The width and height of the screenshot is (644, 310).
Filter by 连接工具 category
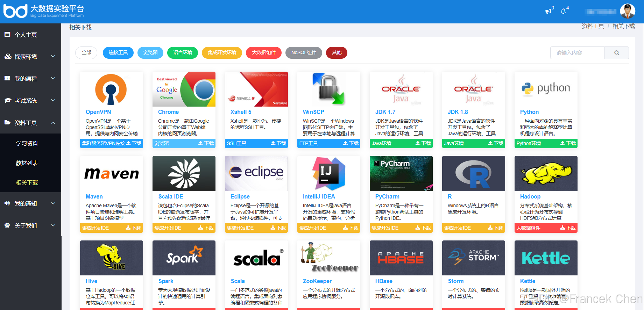coord(118,53)
